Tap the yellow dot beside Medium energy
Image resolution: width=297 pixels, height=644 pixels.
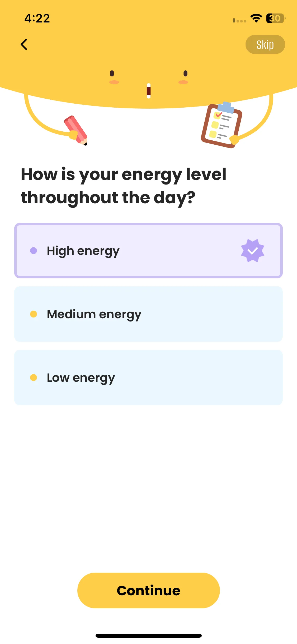point(34,314)
